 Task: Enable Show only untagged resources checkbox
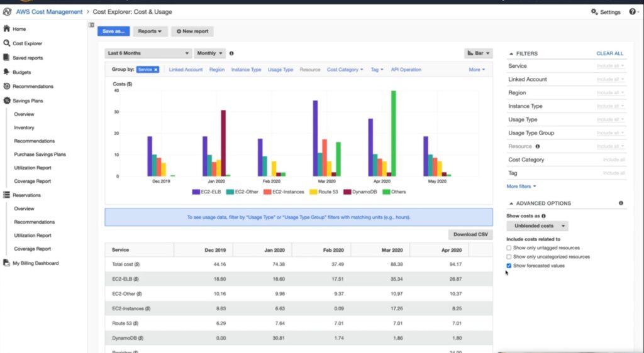tap(509, 248)
